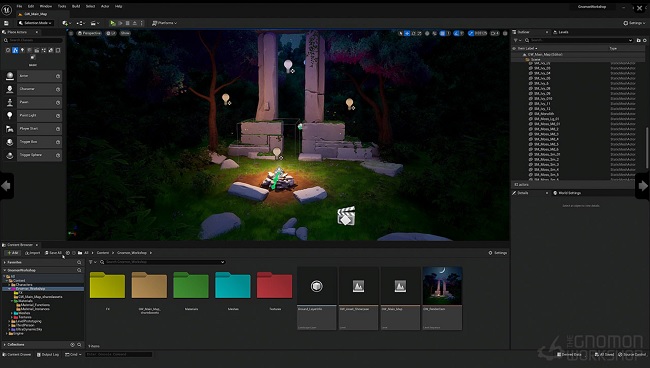The image size is (650, 368).
Task: Click Save All in the Content Browser
Action: (x=53, y=253)
